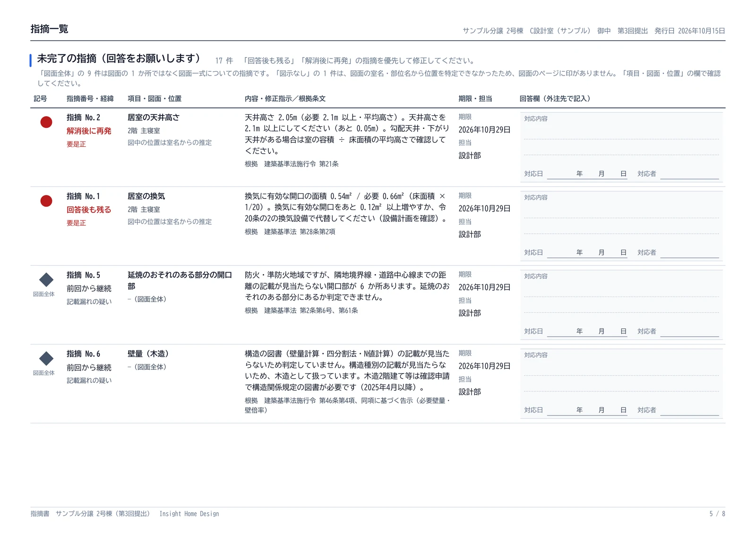
Task: Click the 解消後に再発 status label
Action: pyautogui.click(x=89, y=131)
